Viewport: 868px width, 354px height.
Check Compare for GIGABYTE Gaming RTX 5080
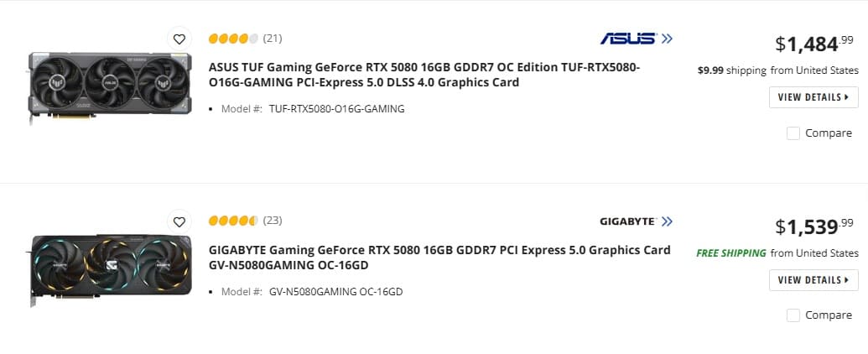[793, 315]
